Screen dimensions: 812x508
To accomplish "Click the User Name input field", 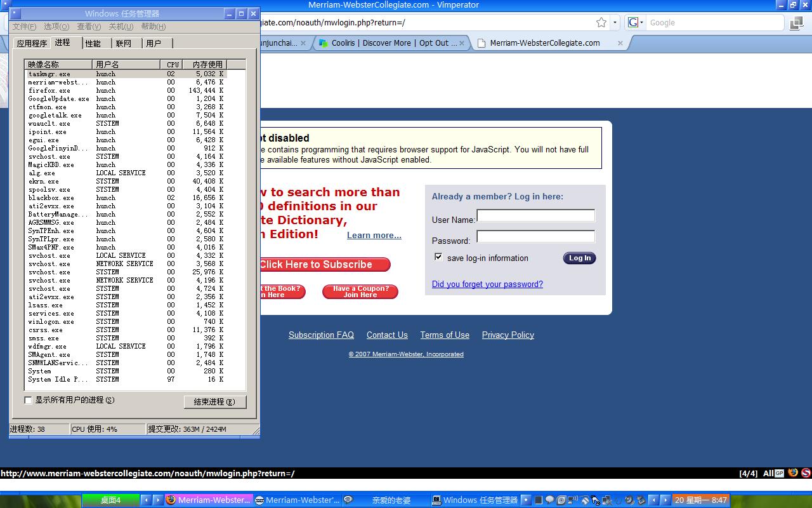I will 536,216.
